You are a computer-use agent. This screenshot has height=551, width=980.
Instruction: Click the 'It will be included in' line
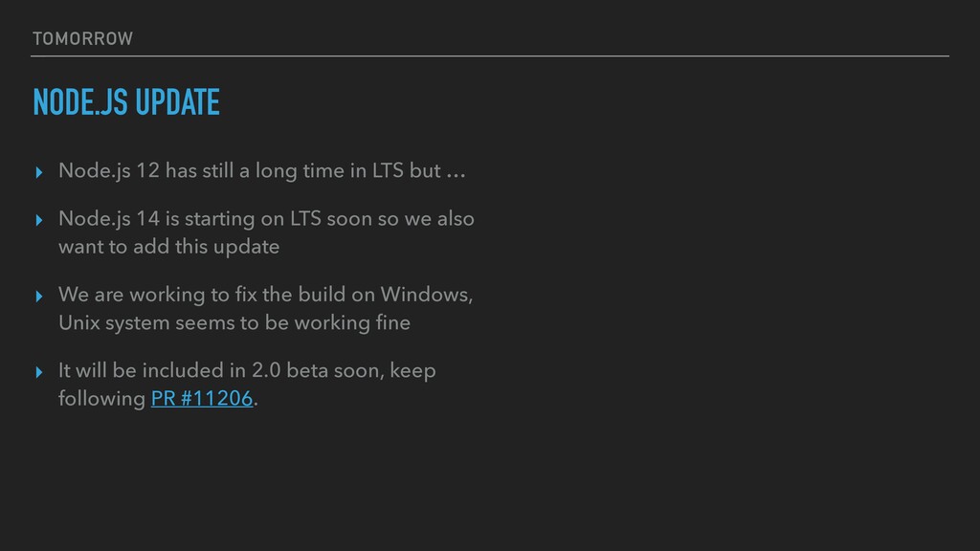[247, 370]
